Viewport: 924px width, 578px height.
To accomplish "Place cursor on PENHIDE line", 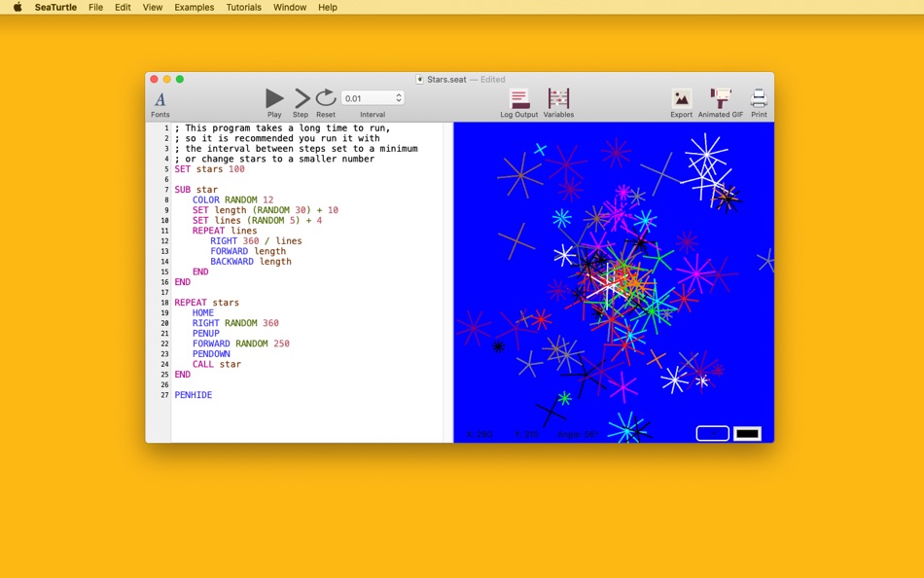I will [x=194, y=394].
